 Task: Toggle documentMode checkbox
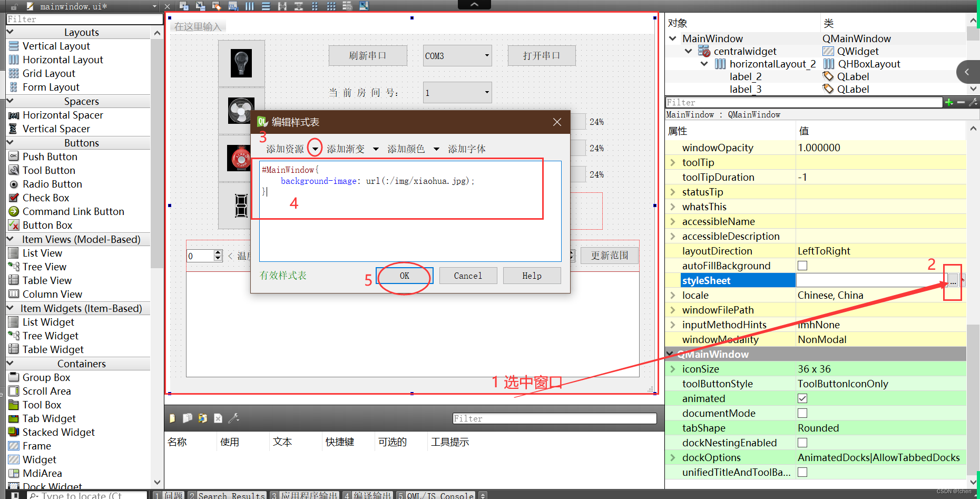pyautogui.click(x=802, y=413)
